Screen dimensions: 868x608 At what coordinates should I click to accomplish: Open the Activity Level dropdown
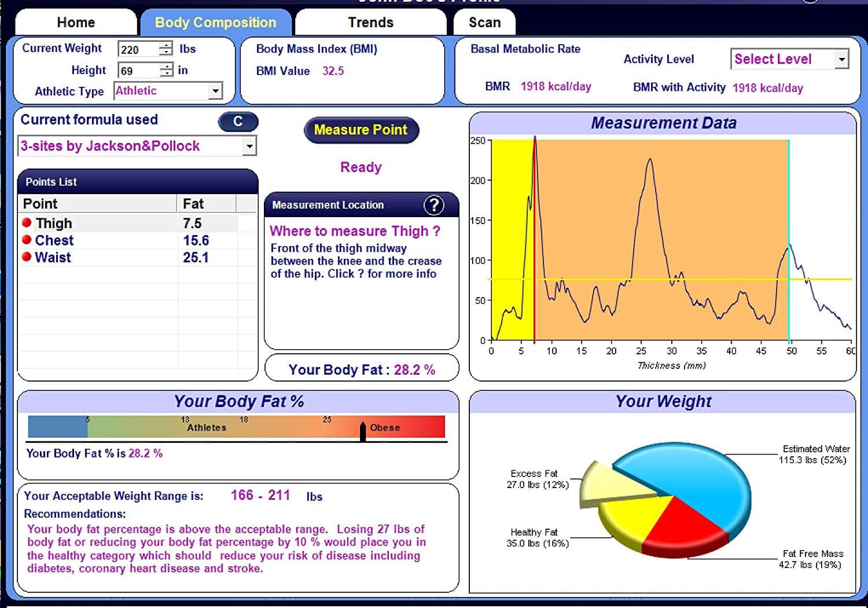[841, 59]
